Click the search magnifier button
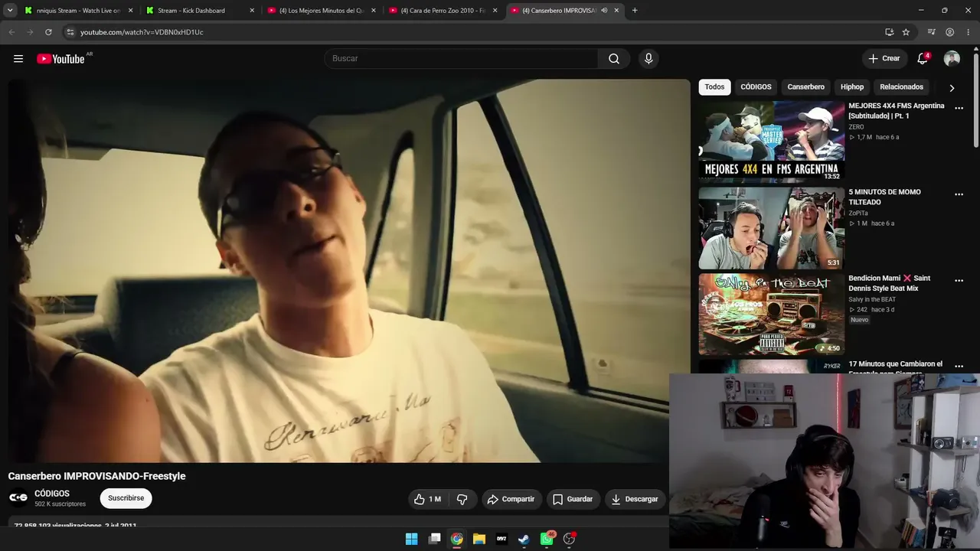The height and width of the screenshot is (551, 980). point(614,59)
